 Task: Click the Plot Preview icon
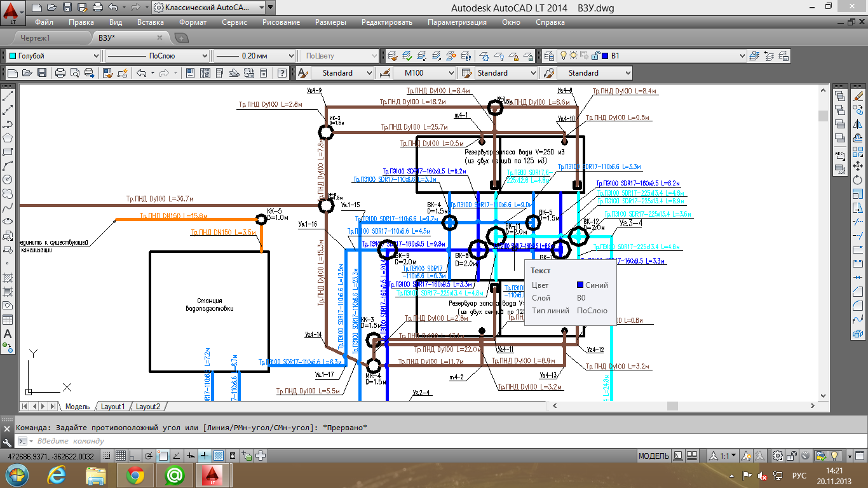(75, 73)
